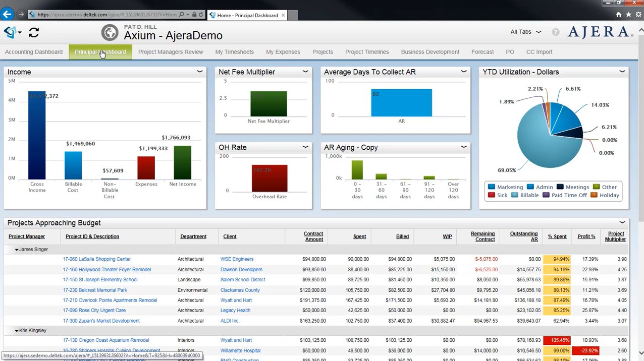
Task: Click the globe profile icon next to Pat D. Hill
Action: pos(110,32)
